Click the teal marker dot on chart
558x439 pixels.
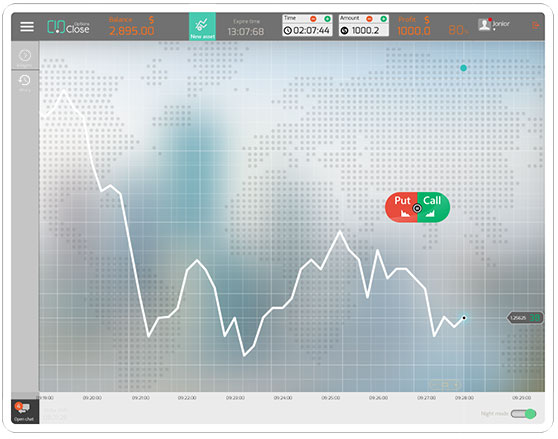(463, 68)
